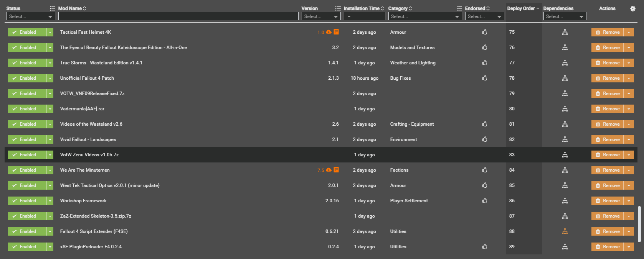Endorse Vivid Fallout - Landscapes
The image size is (644, 259).
pyautogui.click(x=485, y=139)
